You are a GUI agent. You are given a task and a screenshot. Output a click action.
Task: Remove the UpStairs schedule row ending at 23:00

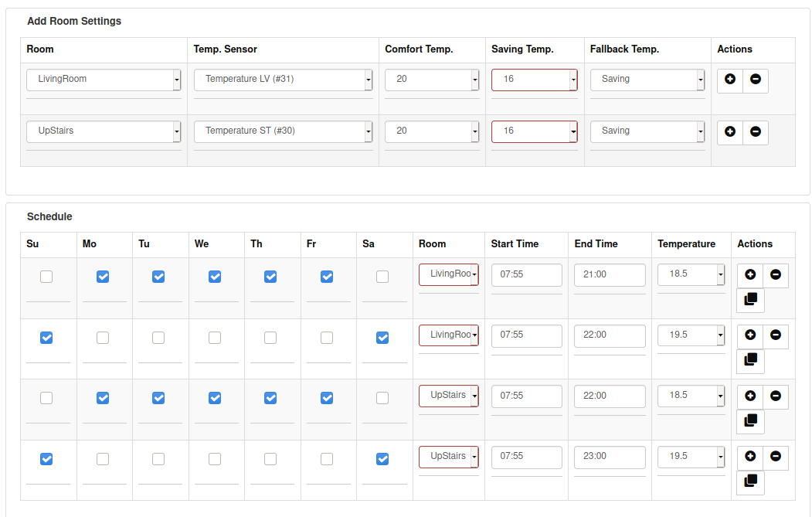[x=776, y=457]
